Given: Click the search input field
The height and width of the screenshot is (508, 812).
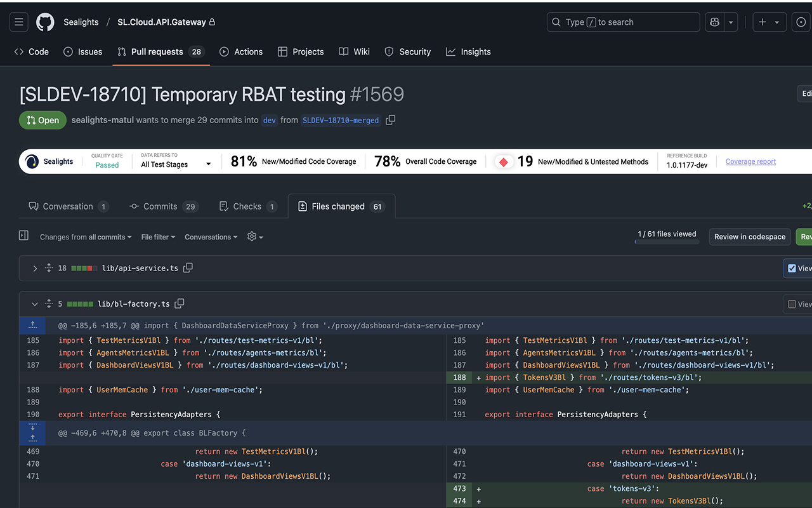Looking at the screenshot, I should [x=623, y=22].
